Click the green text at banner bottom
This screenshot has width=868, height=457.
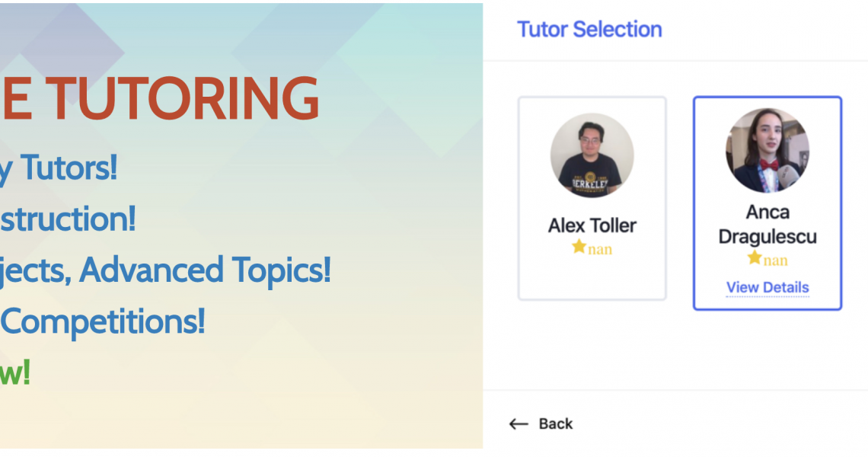point(15,372)
